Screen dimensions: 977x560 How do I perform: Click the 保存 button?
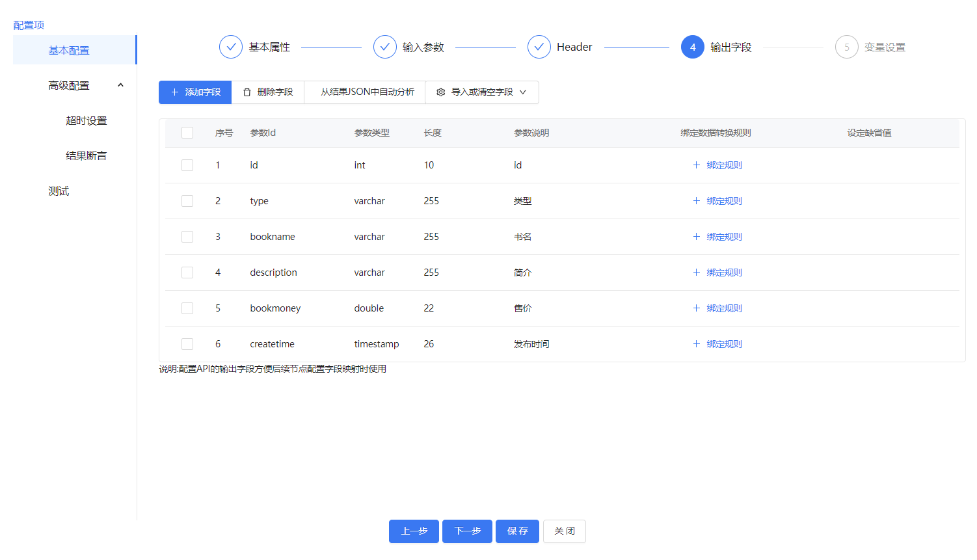517,531
